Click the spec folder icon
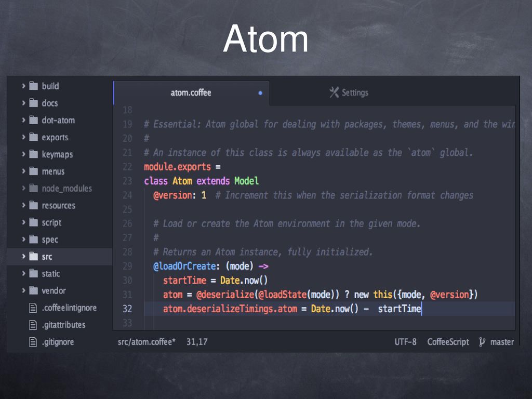 click(34, 239)
